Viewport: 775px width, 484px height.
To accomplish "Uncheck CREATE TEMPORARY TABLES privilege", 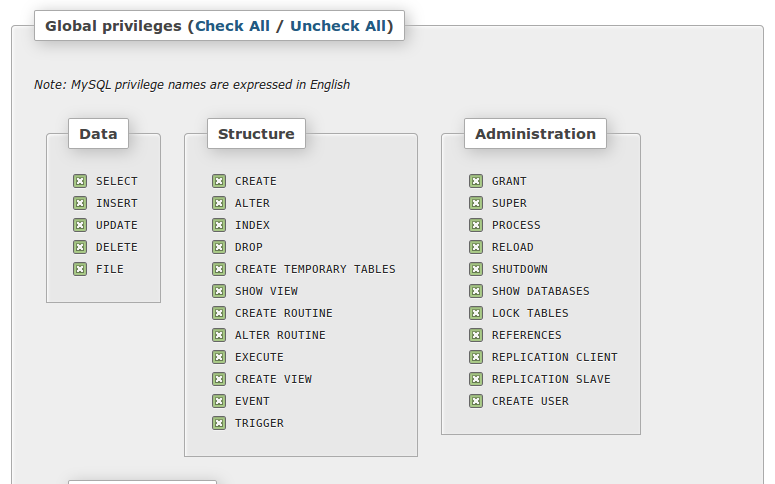I will 219,269.
